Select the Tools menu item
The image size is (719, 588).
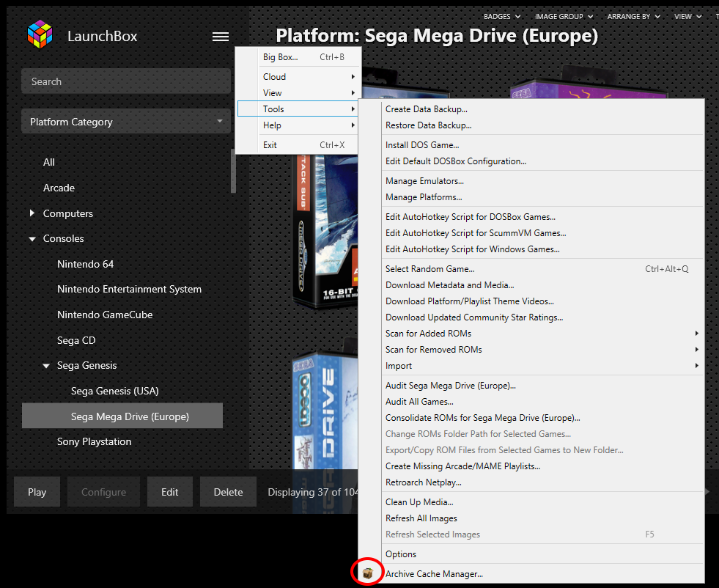click(x=298, y=109)
